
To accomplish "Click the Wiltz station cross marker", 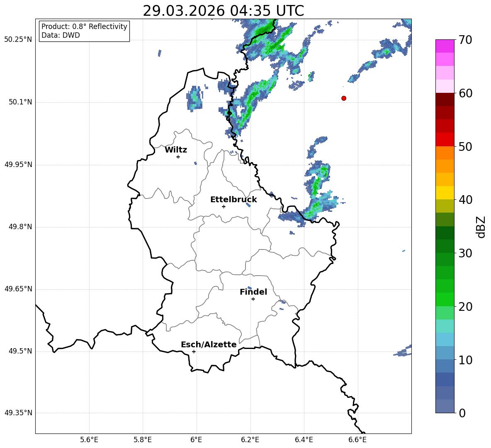I will (x=178, y=157).
